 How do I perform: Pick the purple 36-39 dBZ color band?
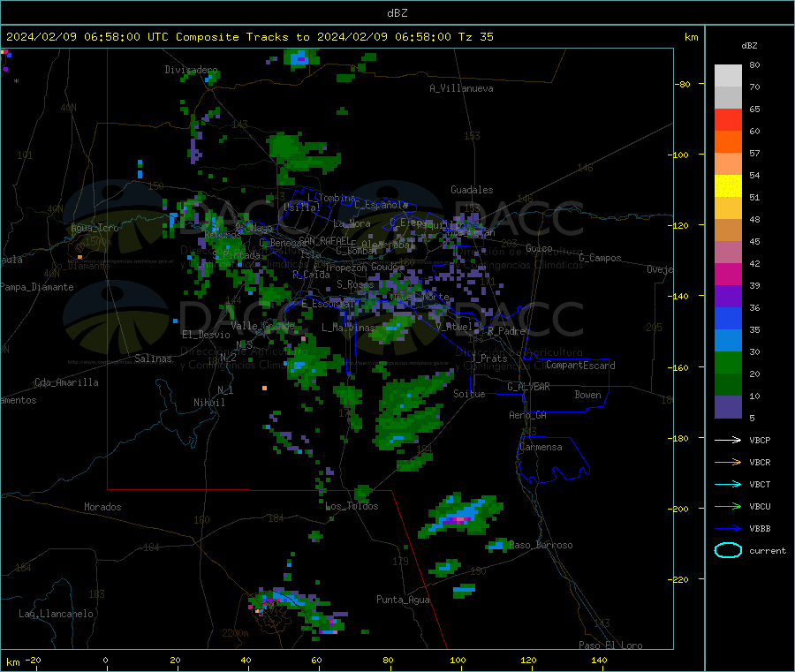[728, 297]
